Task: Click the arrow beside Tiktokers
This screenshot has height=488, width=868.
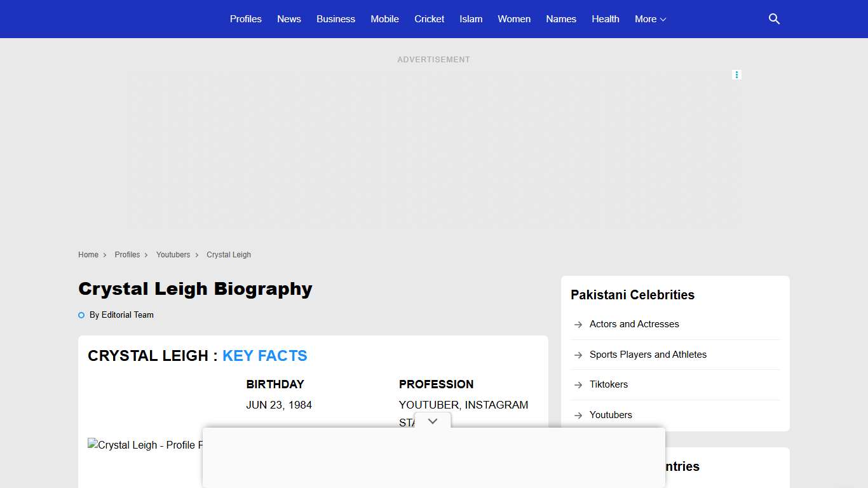Action: click(578, 385)
